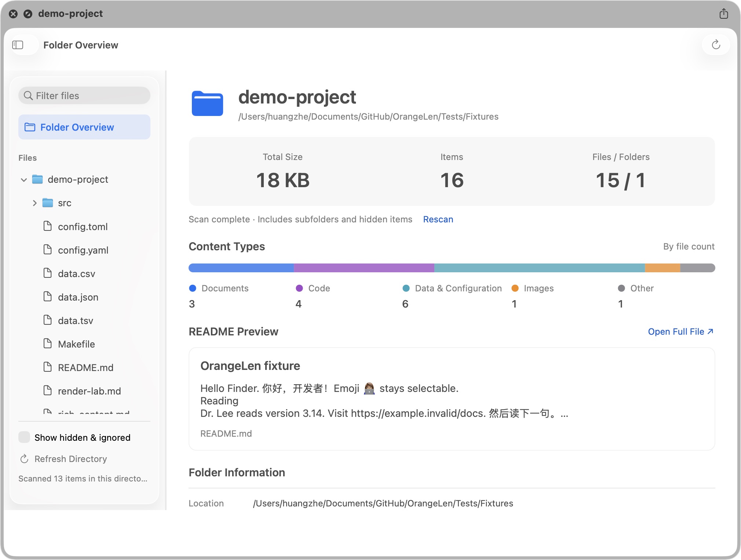This screenshot has width=741, height=560.
Task: Click the stop icon next to window title
Action: coord(28,14)
